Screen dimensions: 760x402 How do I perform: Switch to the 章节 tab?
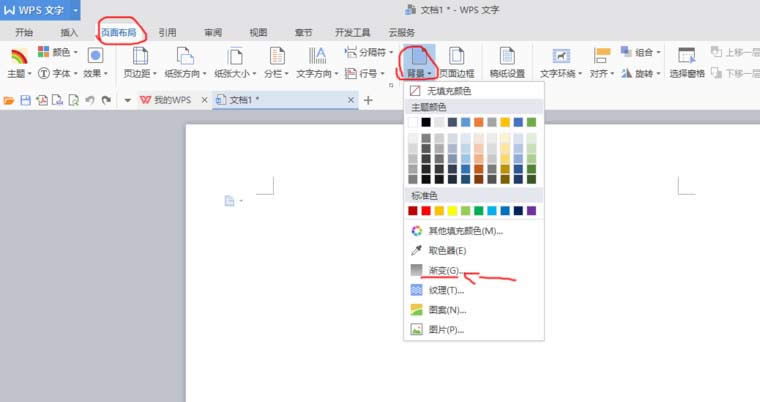click(x=303, y=32)
